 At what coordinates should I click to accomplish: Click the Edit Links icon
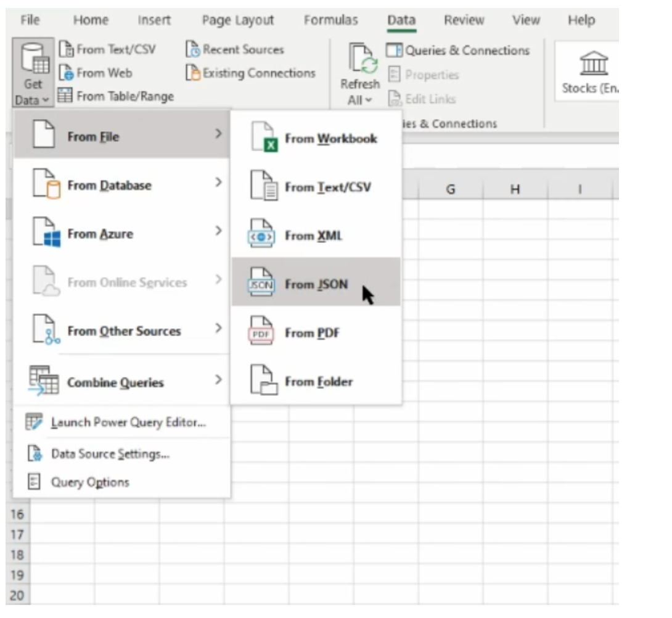394,99
